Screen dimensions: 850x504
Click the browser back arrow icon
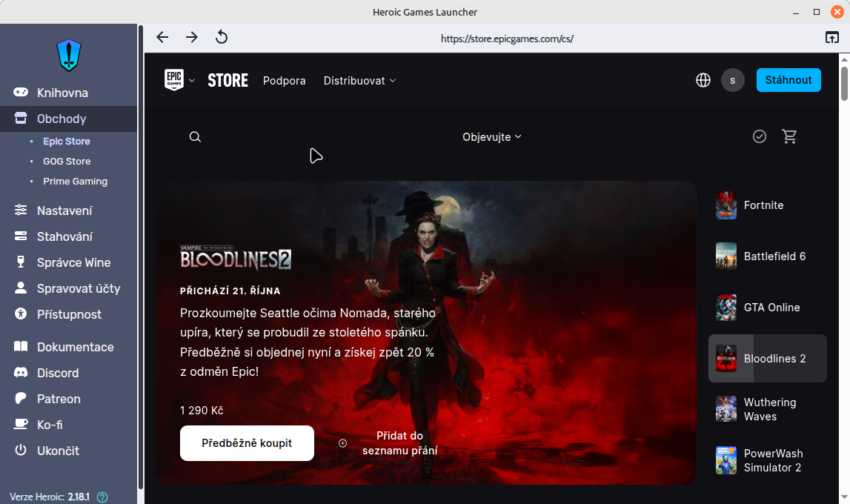point(162,37)
